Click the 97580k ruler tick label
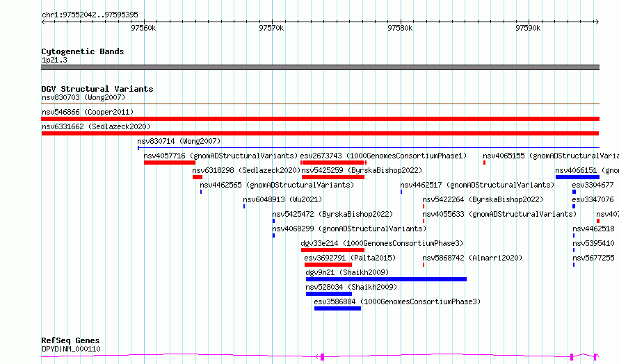Image resolution: width=619 pixels, height=364 pixels. pyautogui.click(x=400, y=28)
